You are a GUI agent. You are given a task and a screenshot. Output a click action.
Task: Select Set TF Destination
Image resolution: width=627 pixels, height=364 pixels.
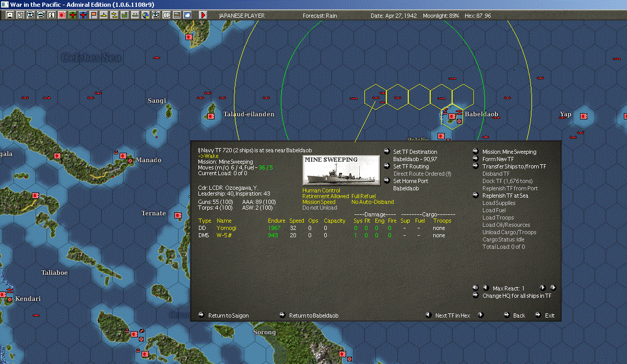tap(415, 152)
